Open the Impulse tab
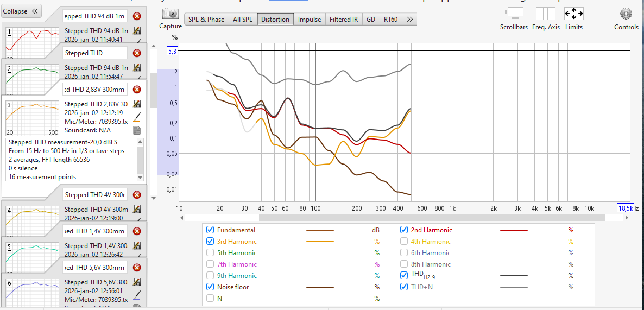644x310 pixels. pos(310,20)
